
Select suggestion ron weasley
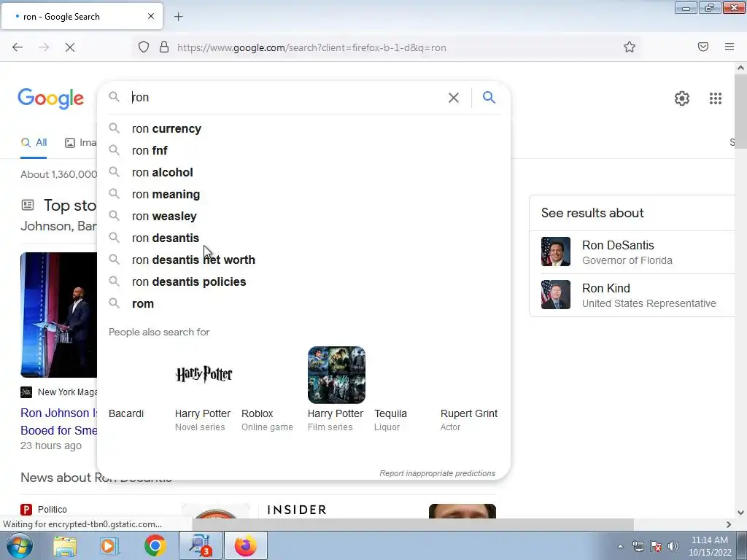pyautogui.click(x=304, y=216)
